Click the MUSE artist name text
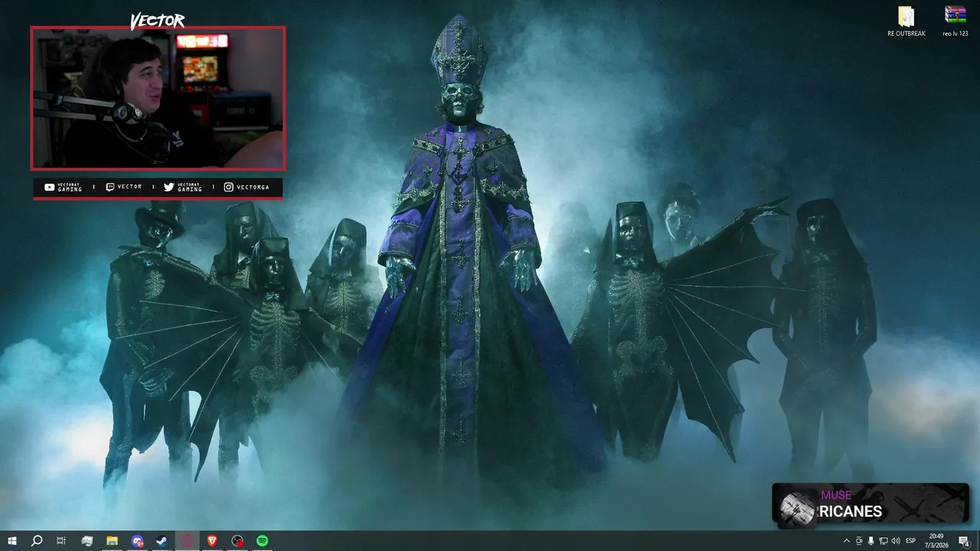Viewport: 980px width, 551px height. tap(836, 495)
